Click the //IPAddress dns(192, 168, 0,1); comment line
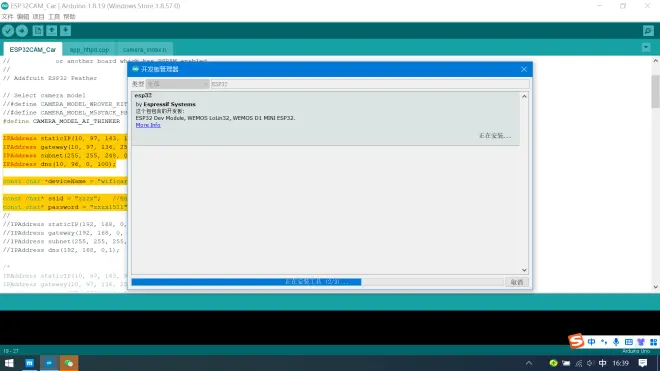660x371 pixels. coord(61,250)
